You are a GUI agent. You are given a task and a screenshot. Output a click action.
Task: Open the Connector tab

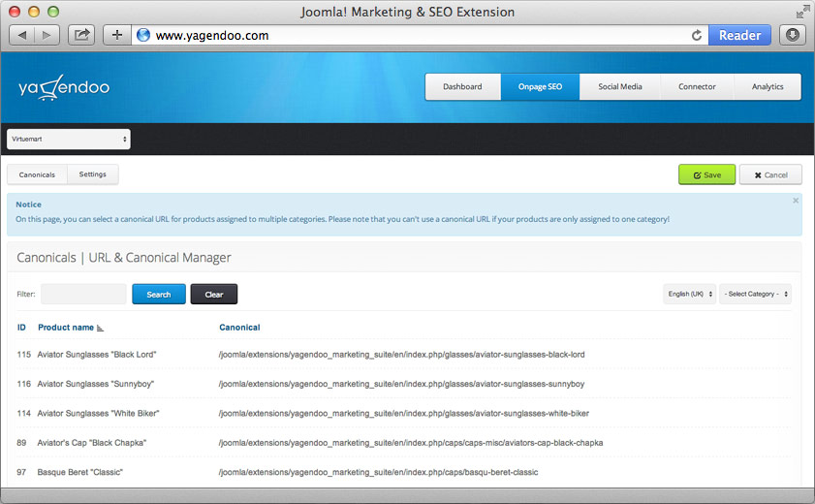(x=697, y=87)
